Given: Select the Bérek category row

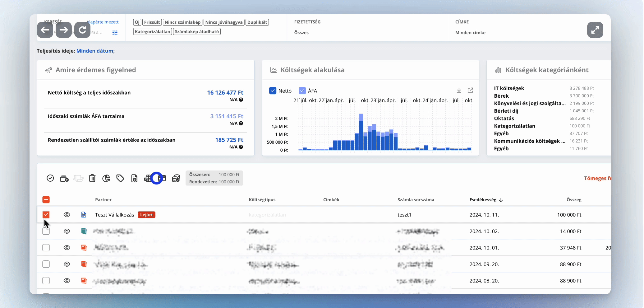Looking at the screenshot, I should [501, 96].
